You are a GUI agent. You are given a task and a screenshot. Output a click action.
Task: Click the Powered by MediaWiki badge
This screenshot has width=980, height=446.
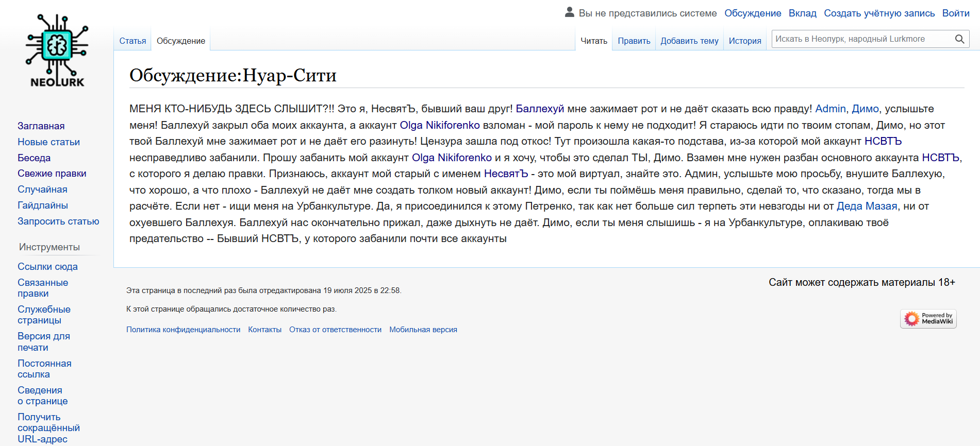[x=928, y=319]
